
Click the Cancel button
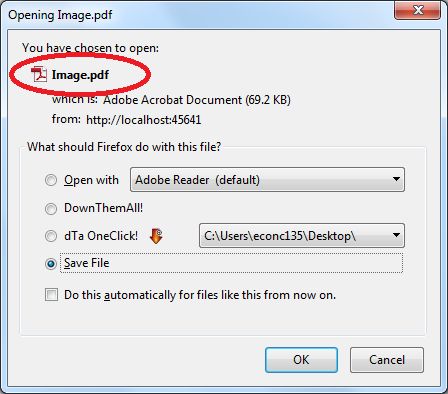pos(387,360)
